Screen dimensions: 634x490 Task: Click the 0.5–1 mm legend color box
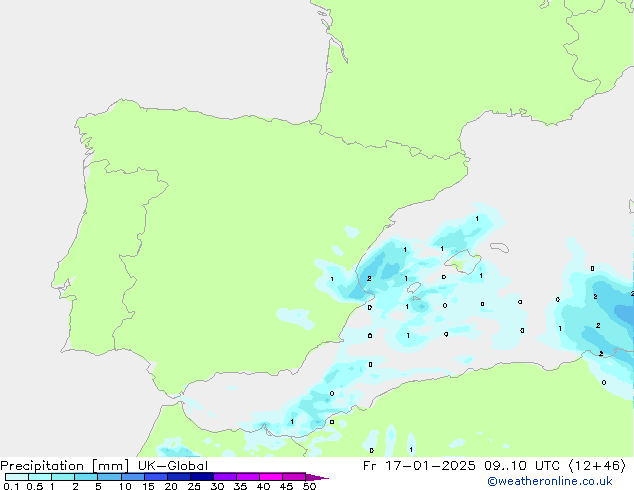click(x=40, y=477)
